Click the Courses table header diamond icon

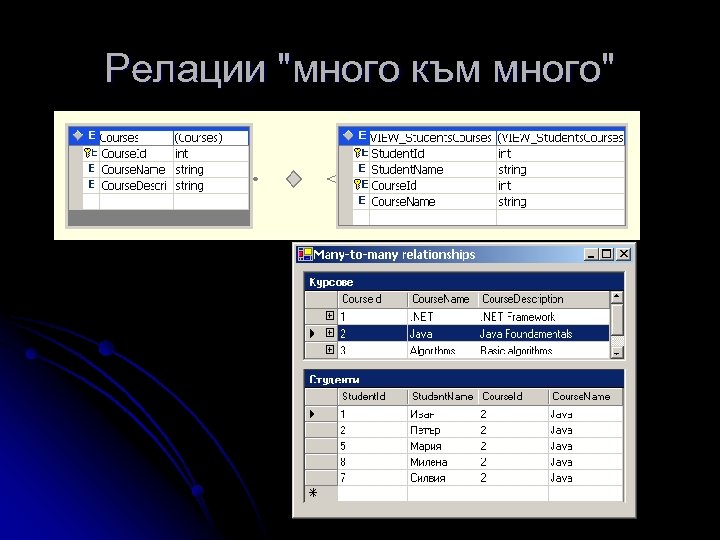[78, 135]
